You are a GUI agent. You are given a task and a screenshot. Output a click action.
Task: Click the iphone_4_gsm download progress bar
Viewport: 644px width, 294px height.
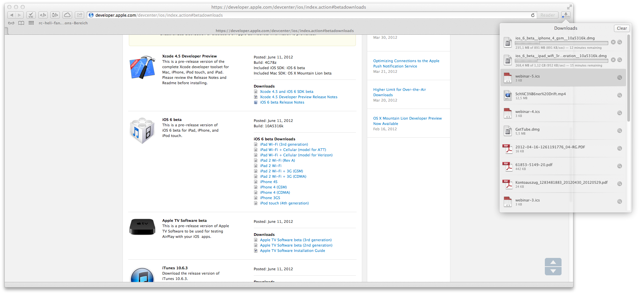pos(562,43)
